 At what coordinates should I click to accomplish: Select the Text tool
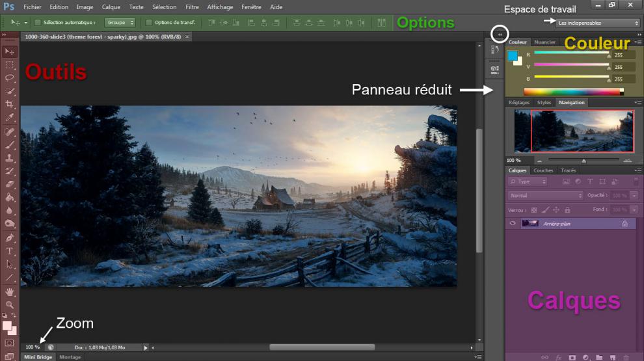[10, 251]
